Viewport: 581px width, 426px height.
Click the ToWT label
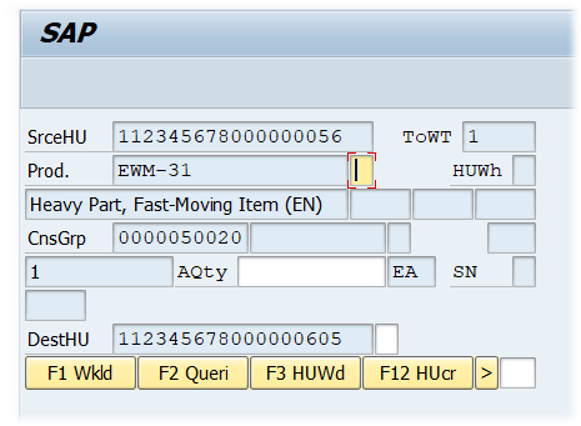[427, 137]
